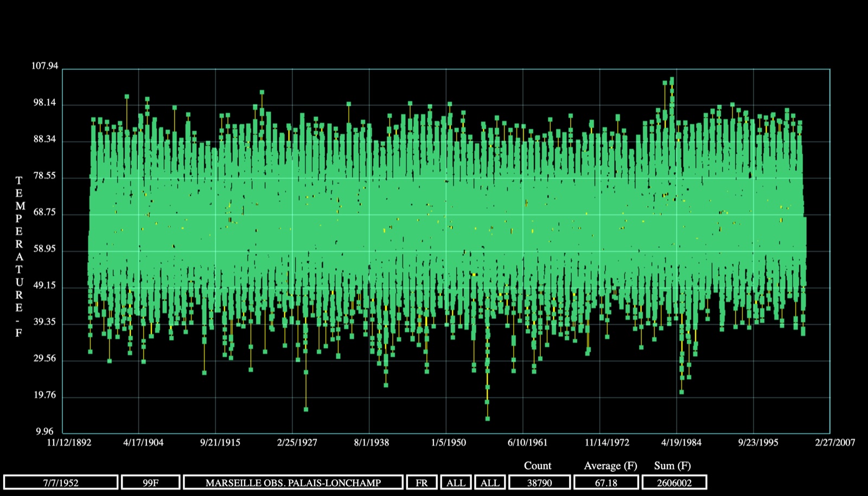Click y-axis value 68.75
This screenshot has width=868, height=496.
tap(44, 212)
